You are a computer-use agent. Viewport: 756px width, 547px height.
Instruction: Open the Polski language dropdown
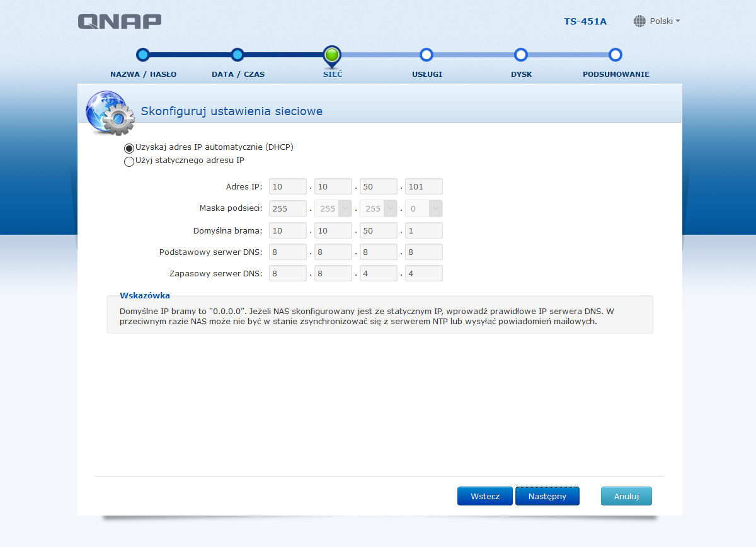(x=665, y=21)
